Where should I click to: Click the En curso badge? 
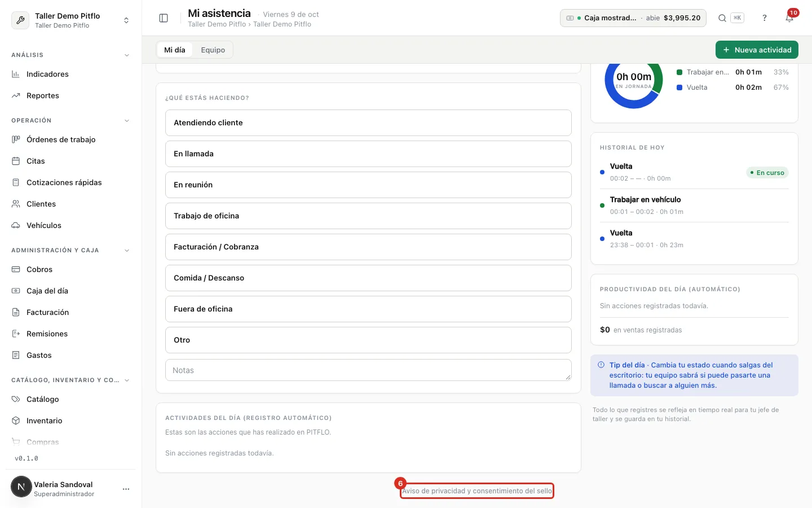(767, 173)
